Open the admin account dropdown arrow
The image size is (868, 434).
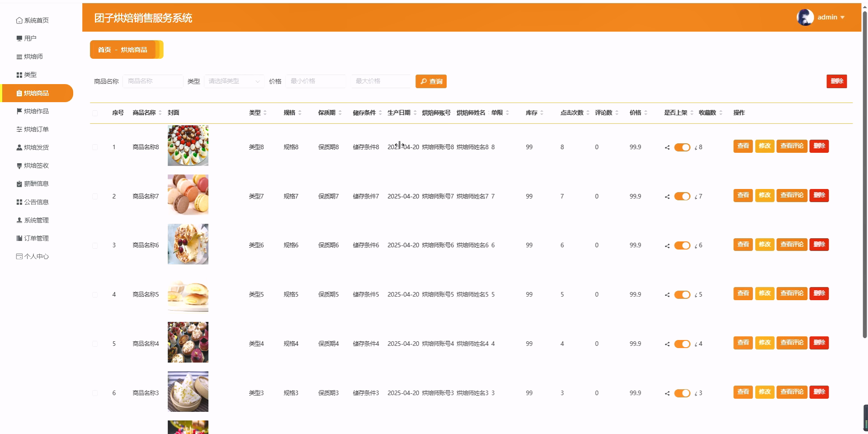pyautogui.click(x=842, y=17)
